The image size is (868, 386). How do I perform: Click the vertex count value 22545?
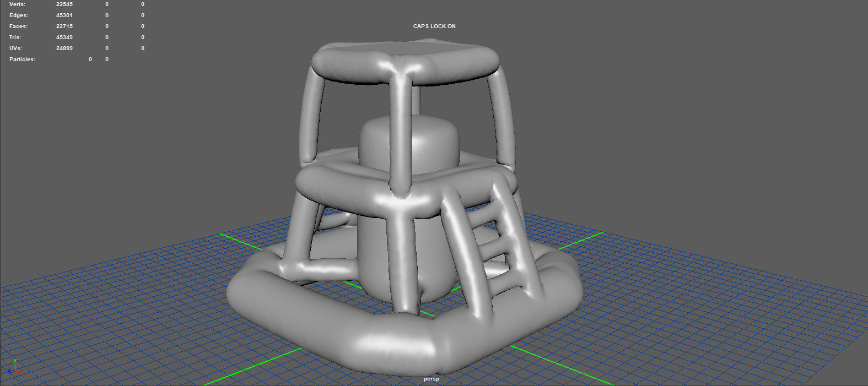pyautogui.click(x=64, y=4)
